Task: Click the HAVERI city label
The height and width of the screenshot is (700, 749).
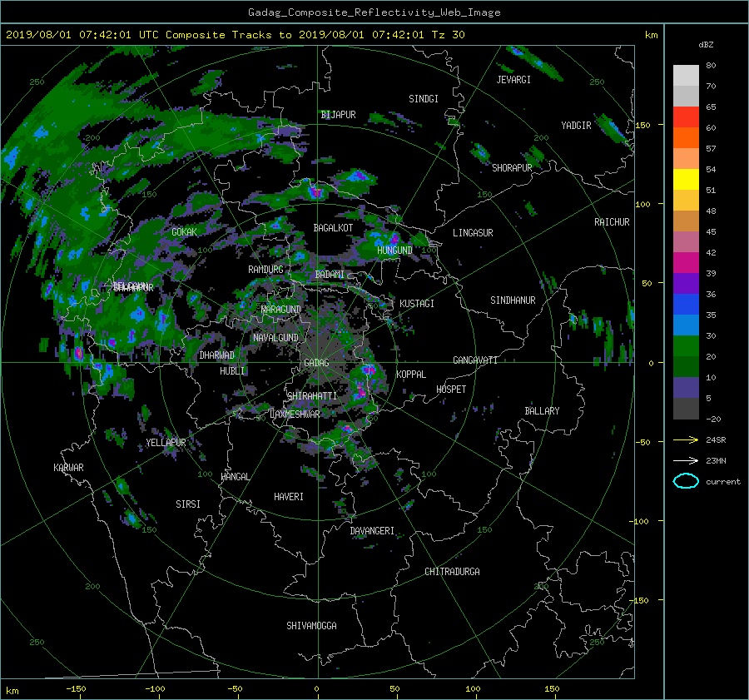Action: click(289, 497)
